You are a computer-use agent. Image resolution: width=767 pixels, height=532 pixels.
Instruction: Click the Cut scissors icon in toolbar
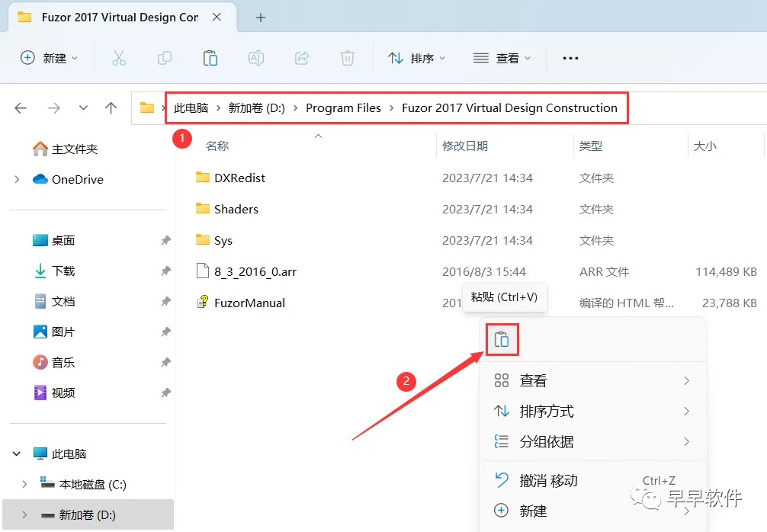[119, 58]
